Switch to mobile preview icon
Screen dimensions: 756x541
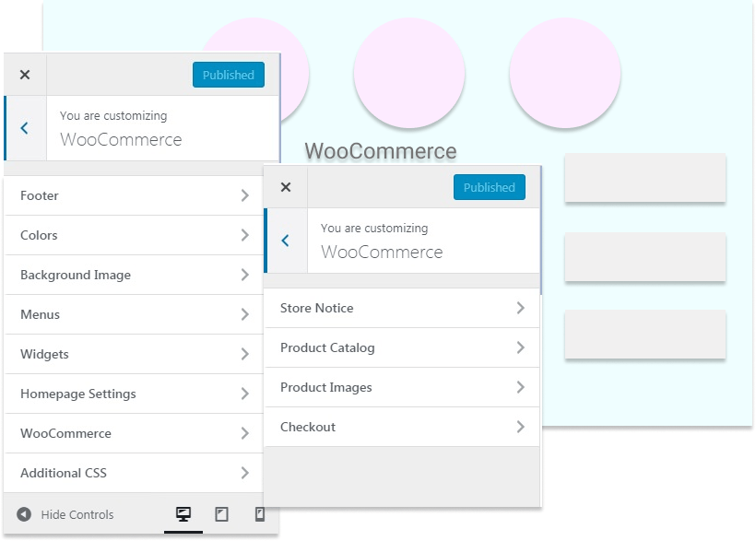click(259, 514)
